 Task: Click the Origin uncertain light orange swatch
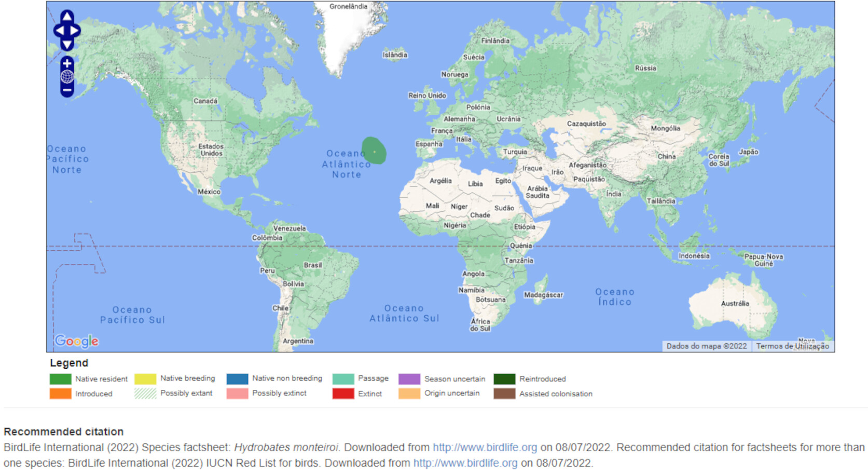pyautogui.click(x=409, y=394)
